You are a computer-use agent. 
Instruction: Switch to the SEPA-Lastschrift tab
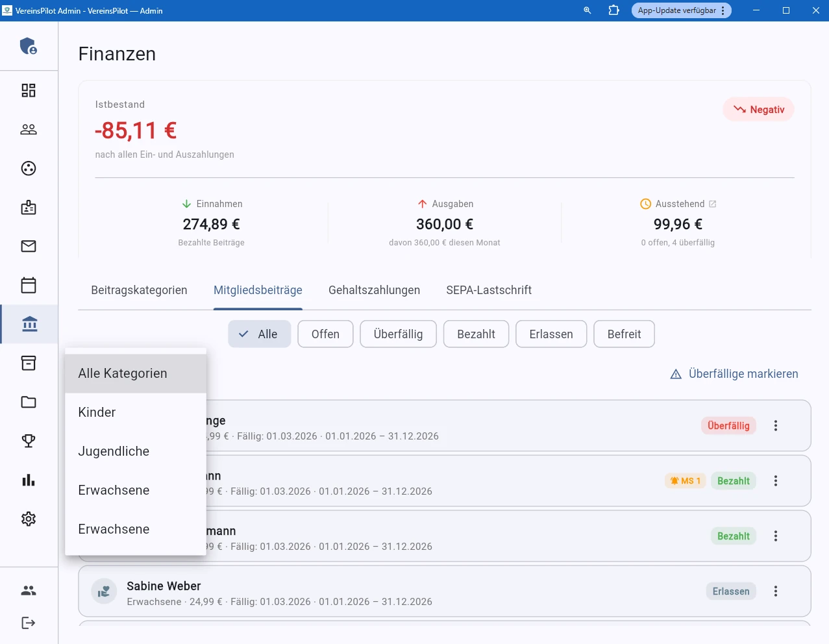coord(488,290)
